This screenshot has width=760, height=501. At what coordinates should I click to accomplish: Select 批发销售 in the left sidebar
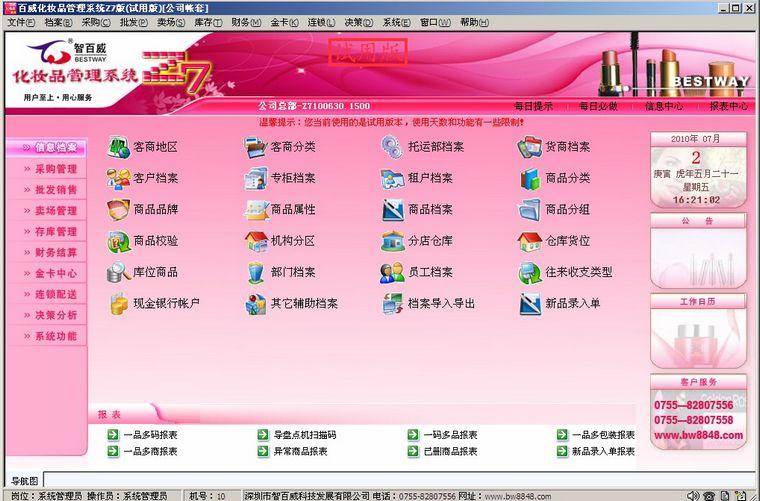pyautogui.click(x=47, y=190)
